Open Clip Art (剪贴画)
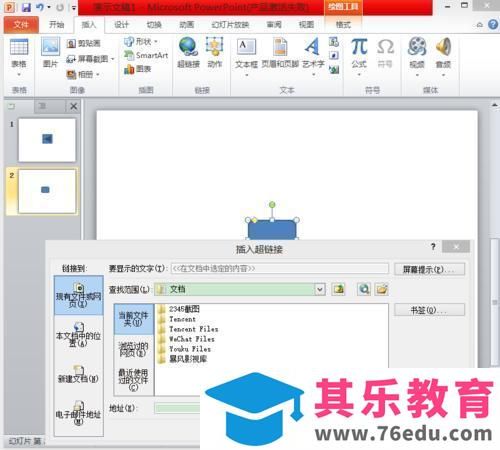 (84, 44)
